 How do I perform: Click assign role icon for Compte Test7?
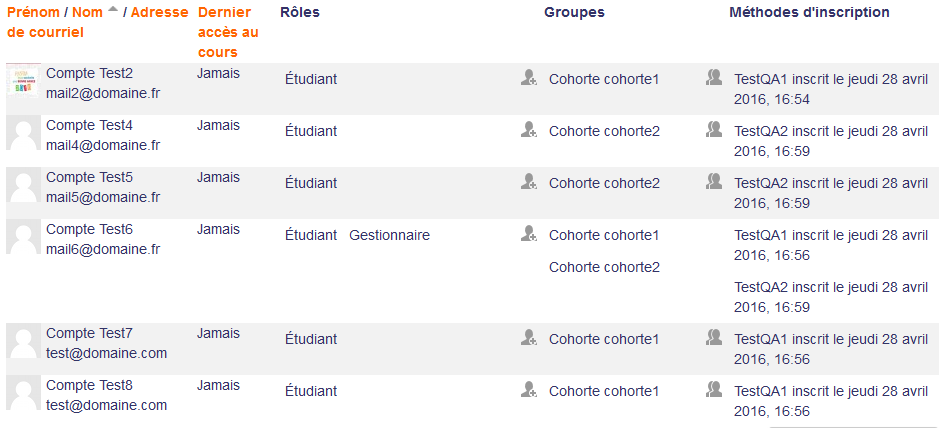(x=529, y=337)
